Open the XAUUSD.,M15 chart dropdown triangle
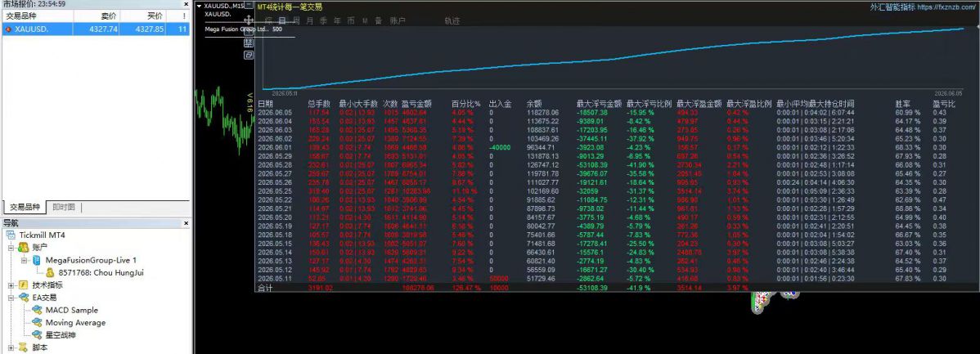 (x=199, y=6)
